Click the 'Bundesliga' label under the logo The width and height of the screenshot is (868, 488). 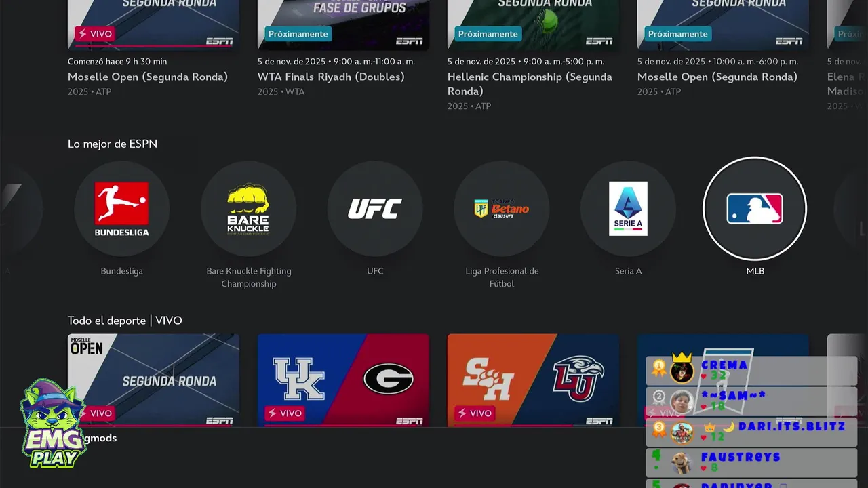pyautogui.click(x=122, y=271)
